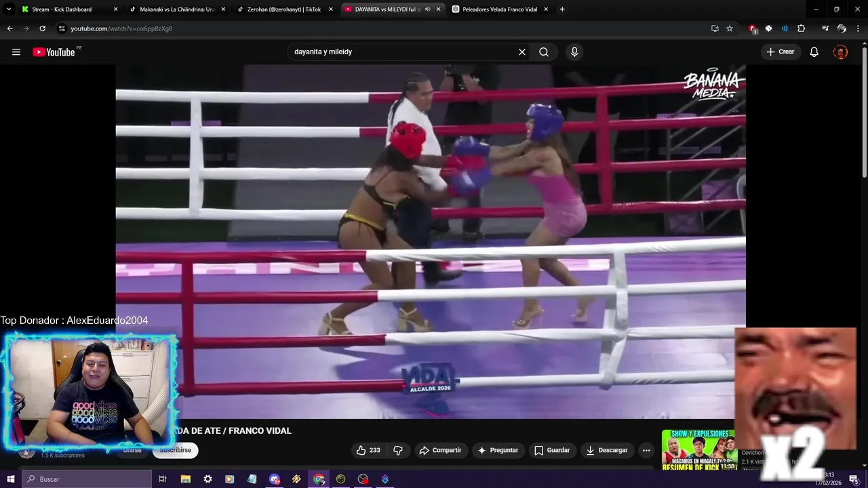
Task: Go forward in browser history
Action: point(26,28)
